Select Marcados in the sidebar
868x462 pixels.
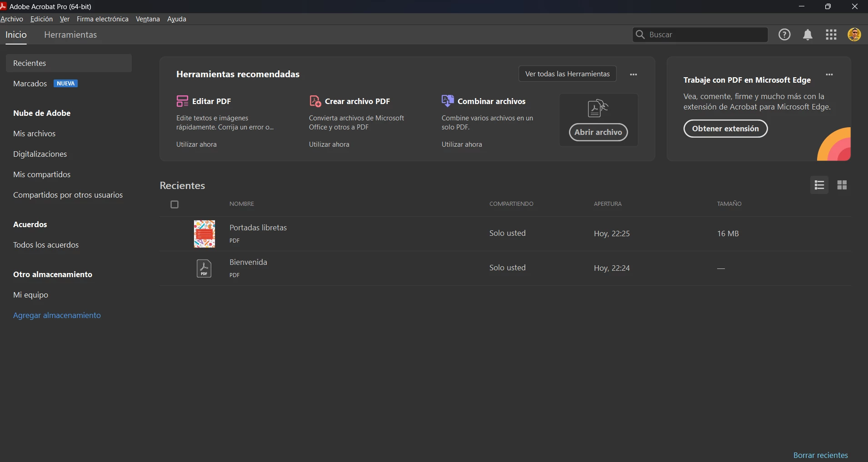(x=30, y=84)
